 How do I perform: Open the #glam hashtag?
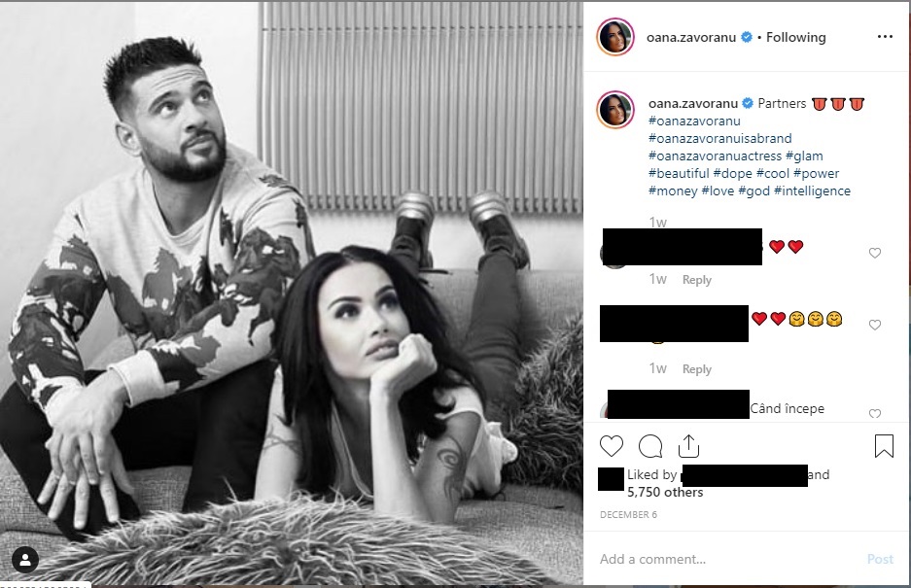tap(804, 156)
